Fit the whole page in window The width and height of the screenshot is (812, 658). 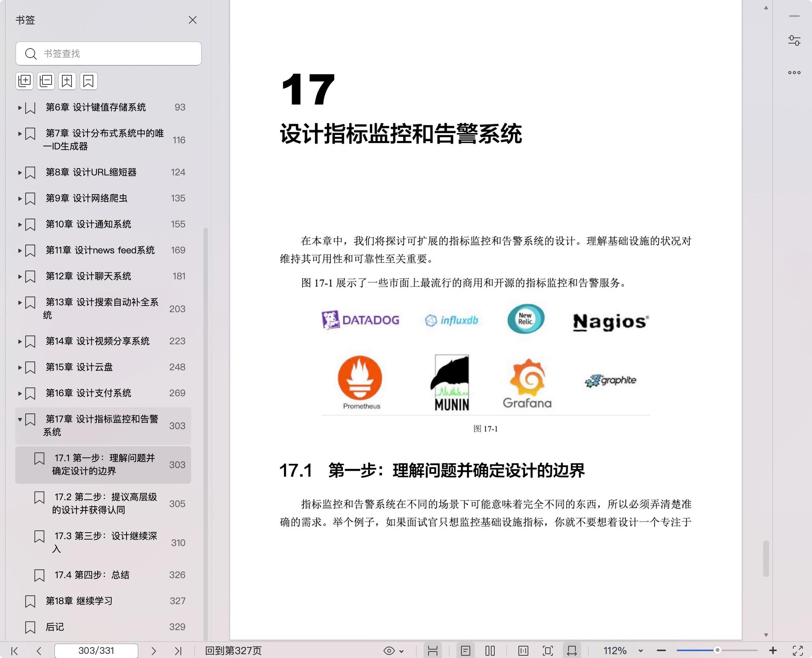548,651
